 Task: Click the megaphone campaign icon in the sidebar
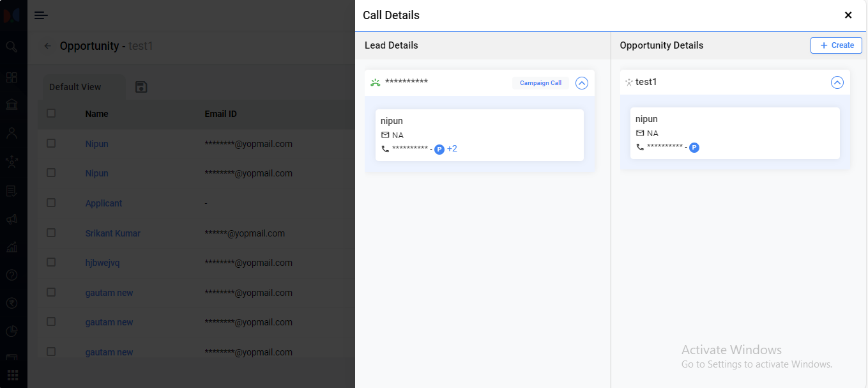pos(11,219)
